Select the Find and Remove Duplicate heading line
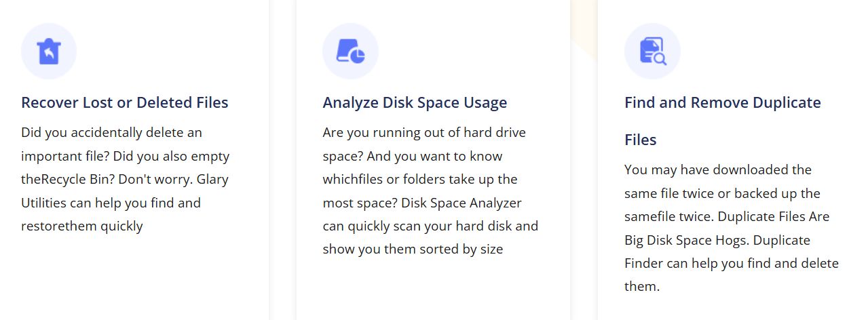Image resolution: width=868 pixels, height=320 pixels. point(723,102)
